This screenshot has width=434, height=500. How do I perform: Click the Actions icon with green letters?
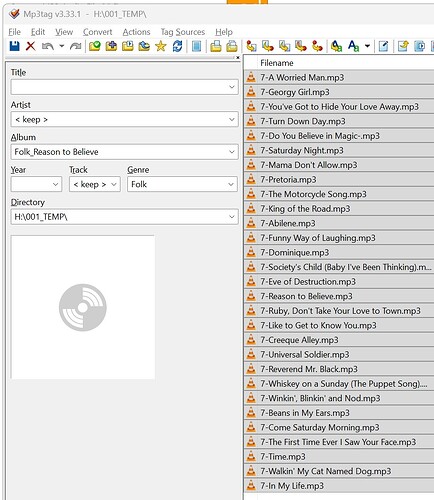coord(337,46)
